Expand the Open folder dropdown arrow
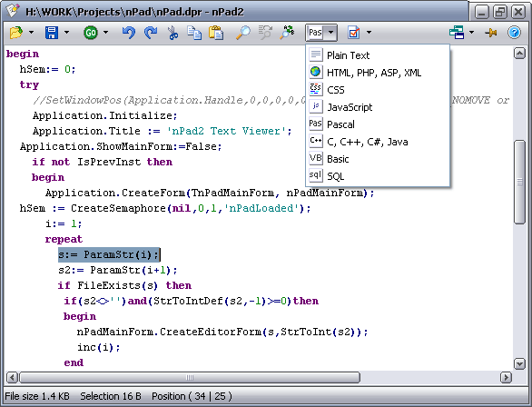The width and height of the screenshot is (532, 407). [x=31, y=33]
